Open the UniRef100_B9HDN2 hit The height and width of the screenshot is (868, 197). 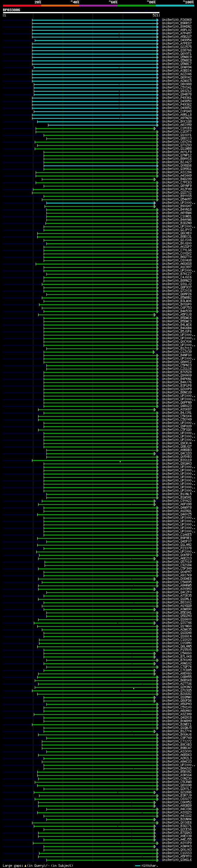point(176,26)
